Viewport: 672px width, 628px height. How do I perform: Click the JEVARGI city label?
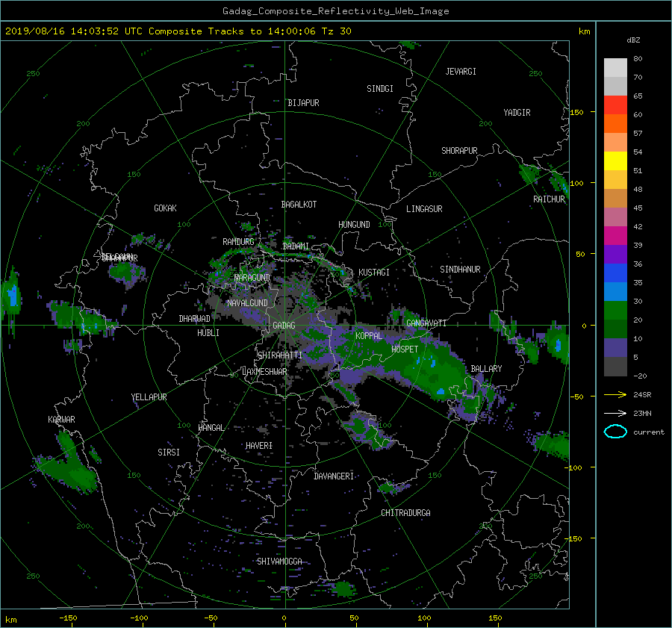point(461,72)
